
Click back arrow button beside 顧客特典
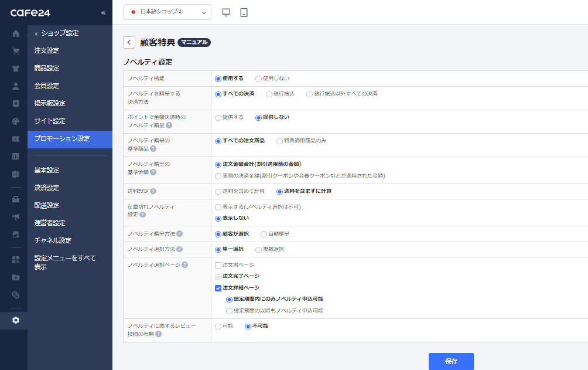pos(129,42)
